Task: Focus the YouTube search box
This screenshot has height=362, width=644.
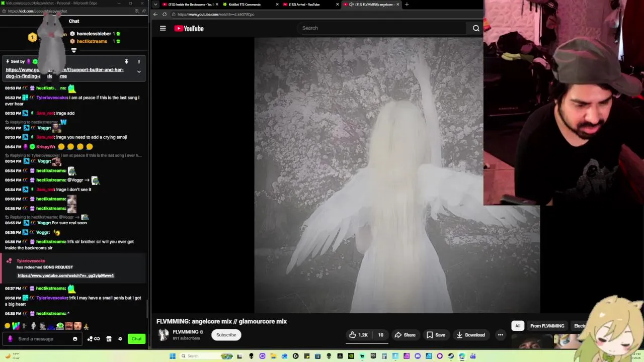Action: 381,28
